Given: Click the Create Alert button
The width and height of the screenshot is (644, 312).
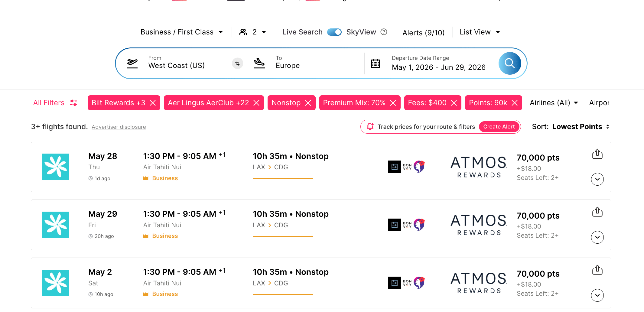Looking at the screenshot, I should pos(499,127).
